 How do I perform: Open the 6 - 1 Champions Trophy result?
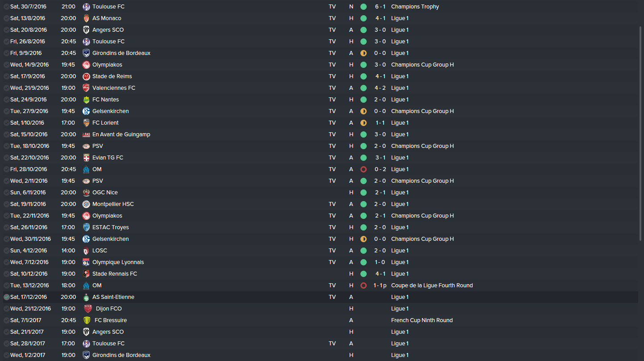(380, 7)
